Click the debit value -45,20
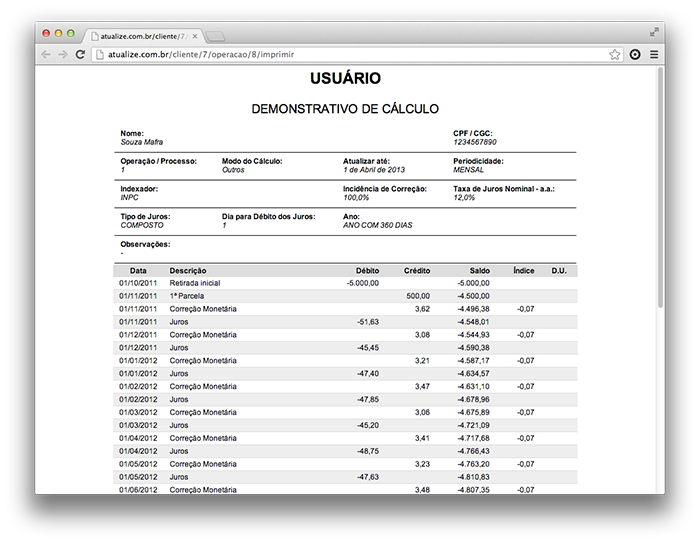 [x=368, y=426]
